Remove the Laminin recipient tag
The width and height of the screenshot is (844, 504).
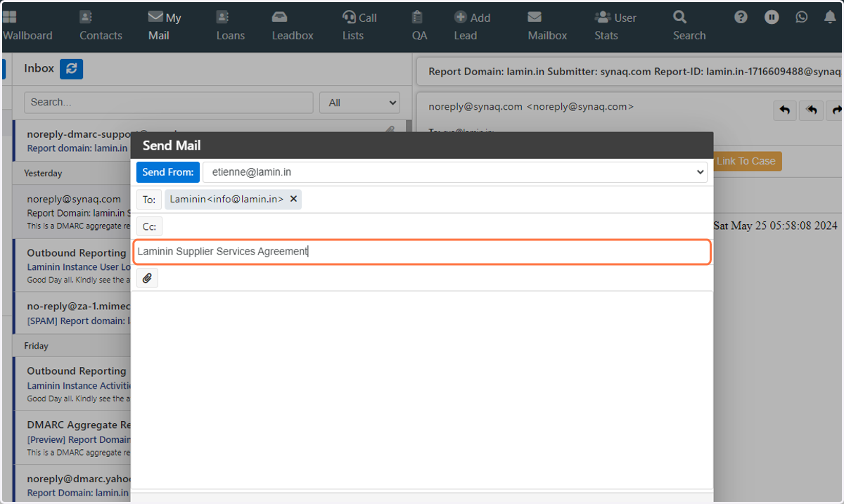tap(294, 199)
